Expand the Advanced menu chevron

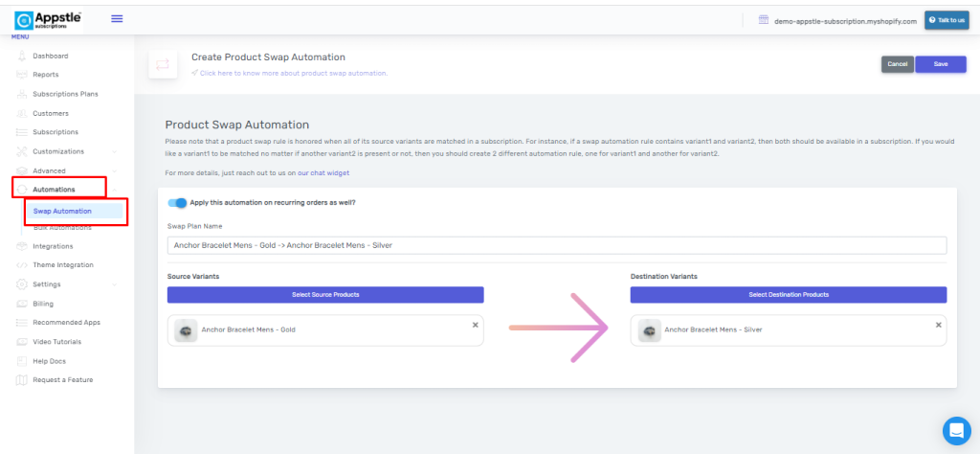[115, 170]
